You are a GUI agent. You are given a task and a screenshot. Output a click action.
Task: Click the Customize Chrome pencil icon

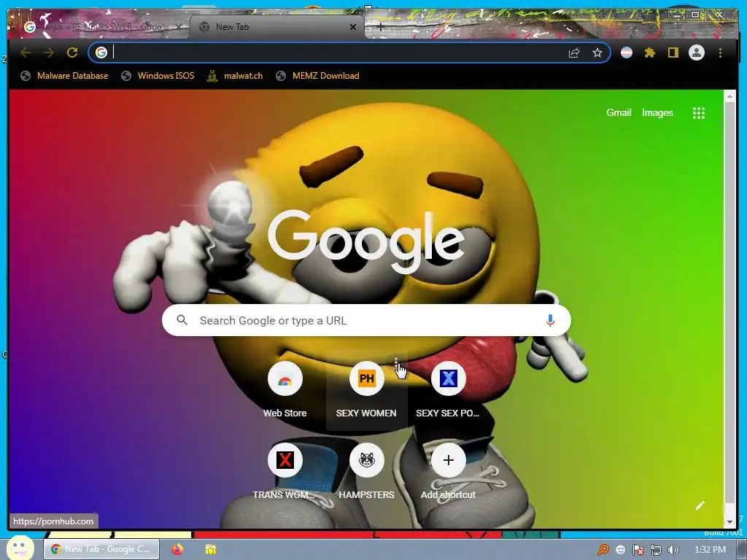pos(700,505)
